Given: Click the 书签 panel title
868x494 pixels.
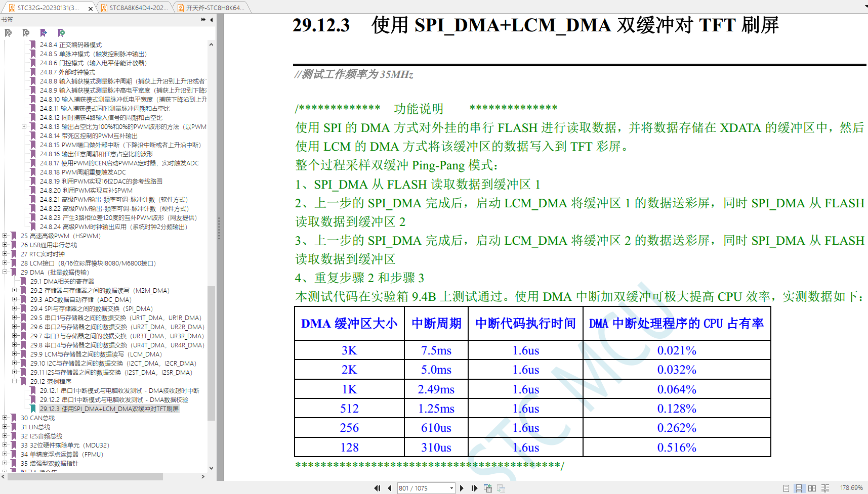Looking at the screenshot, I should click(7, 20).
